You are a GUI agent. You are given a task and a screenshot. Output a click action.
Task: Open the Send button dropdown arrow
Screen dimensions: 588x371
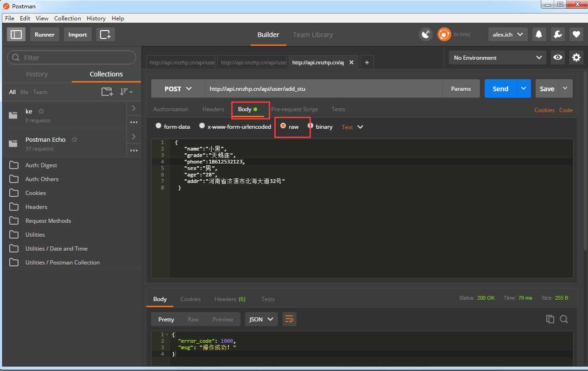point(524,88)
